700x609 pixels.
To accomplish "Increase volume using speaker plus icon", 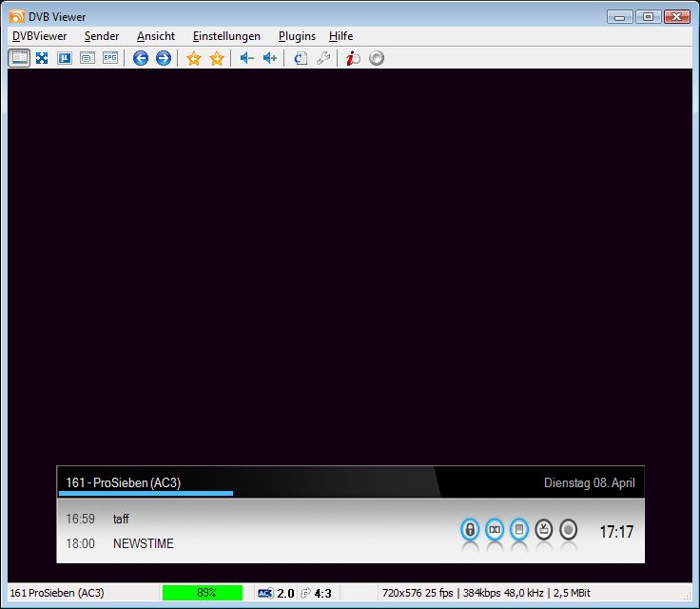I will 269,58.
